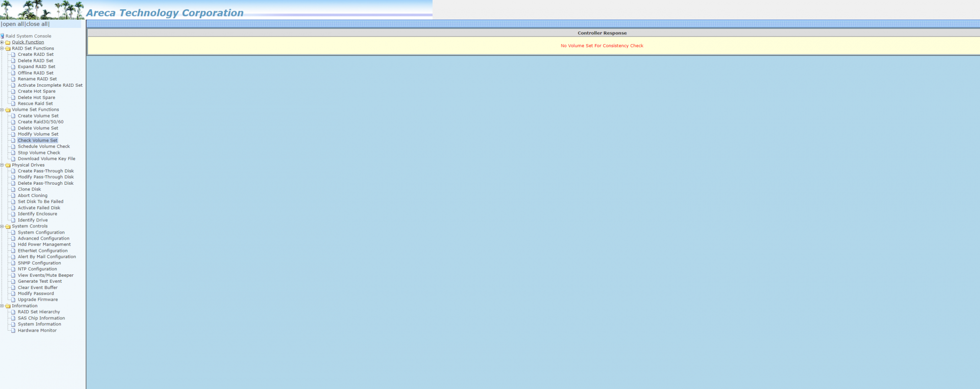The height and width of the screenshot is (389, 980).
Task: Open the Quick Function link
Action: point(28,42)
